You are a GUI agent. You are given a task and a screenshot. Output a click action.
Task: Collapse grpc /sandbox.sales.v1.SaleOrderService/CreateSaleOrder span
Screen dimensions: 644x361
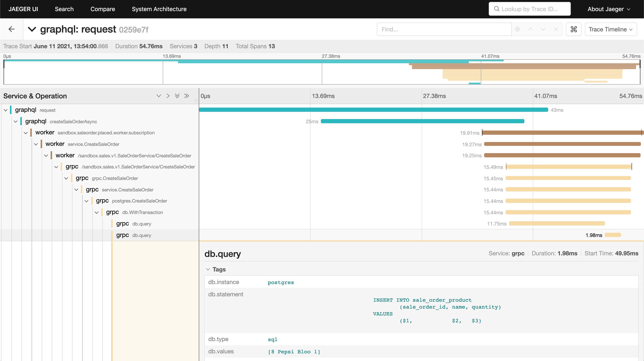point(56,167)
